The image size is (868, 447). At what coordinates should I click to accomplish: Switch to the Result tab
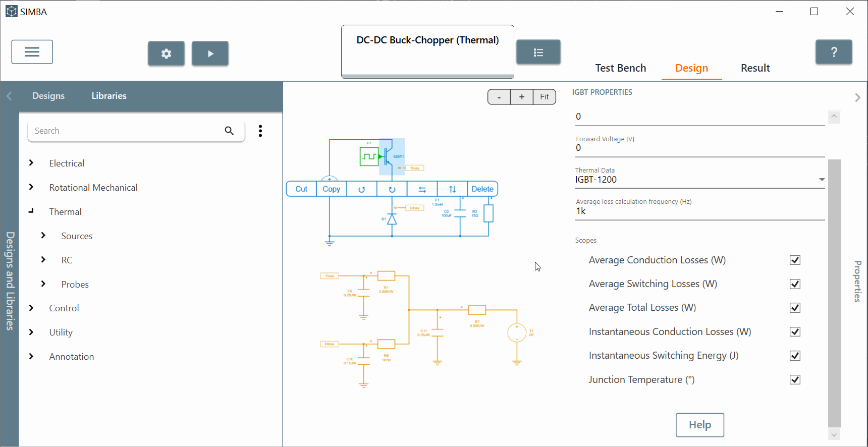coord(755,68)
